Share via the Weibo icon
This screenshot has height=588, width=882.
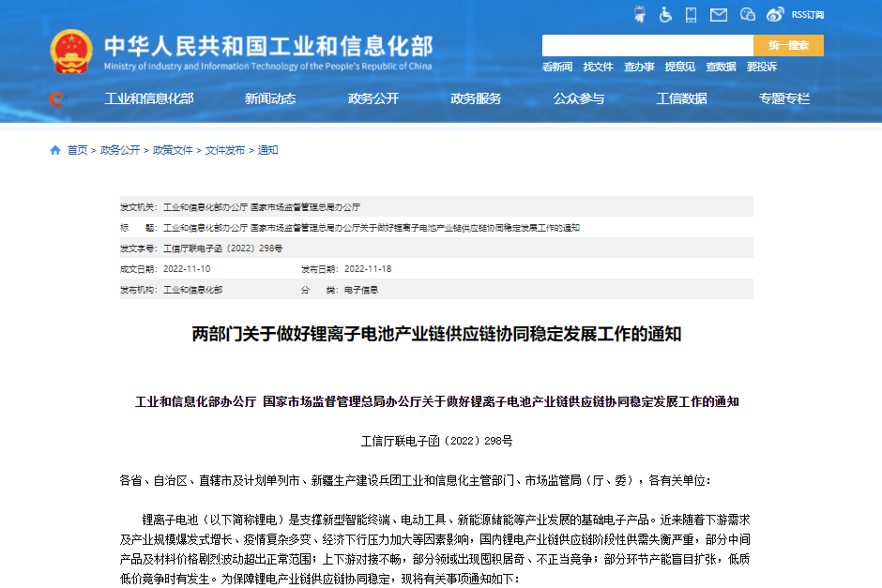click(x=775, y=13)
